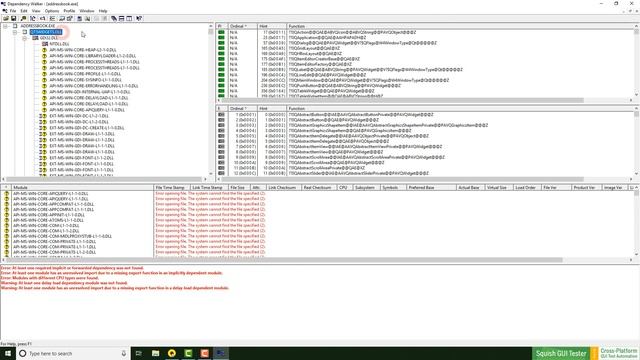
Task: Open the Profile menu
Action: point(69,11)
